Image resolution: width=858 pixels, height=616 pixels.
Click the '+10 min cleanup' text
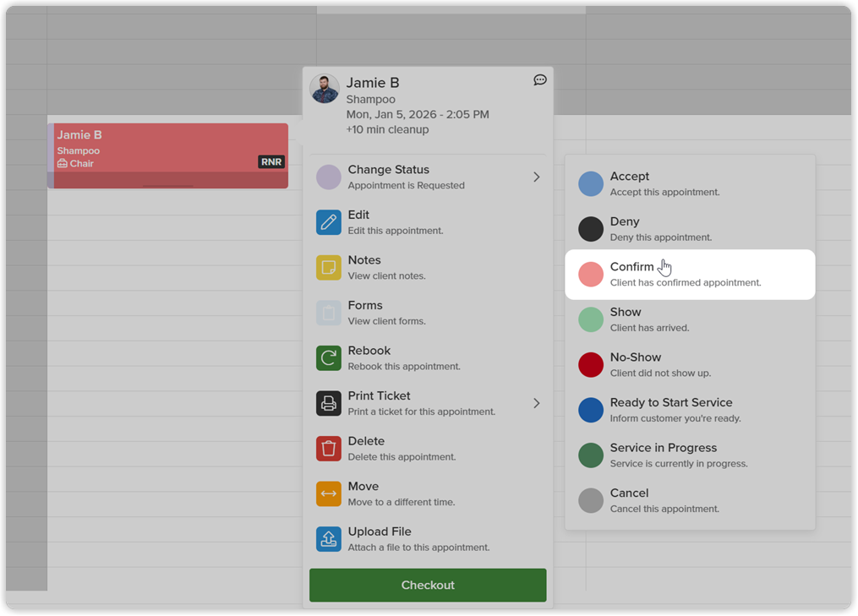[387, 129]
